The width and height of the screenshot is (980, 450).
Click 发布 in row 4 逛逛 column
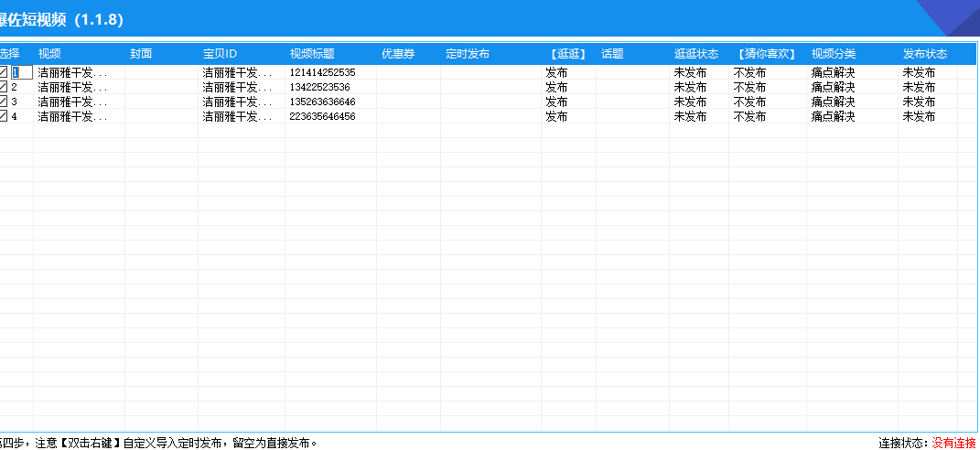556,116
